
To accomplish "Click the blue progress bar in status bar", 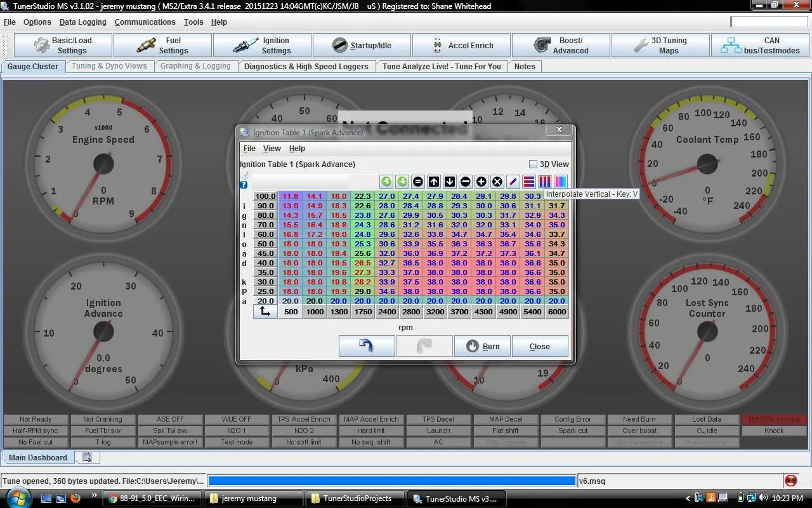I will tap(391, 481).
